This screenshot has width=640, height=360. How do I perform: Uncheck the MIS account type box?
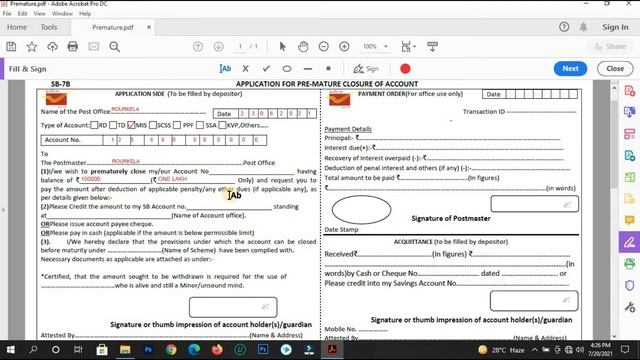tap(131, 125)
